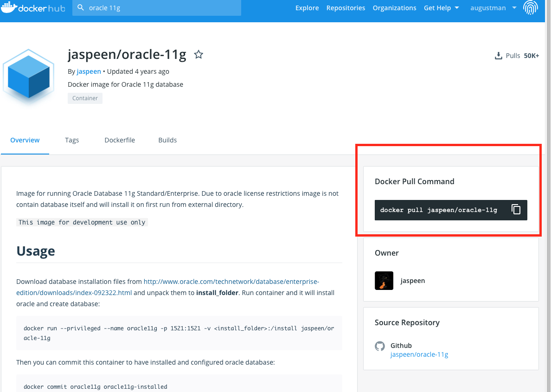Click the docker run command code block
Image resolution: width=551 pixels, height=392 pixels.
tap(179, 333)
